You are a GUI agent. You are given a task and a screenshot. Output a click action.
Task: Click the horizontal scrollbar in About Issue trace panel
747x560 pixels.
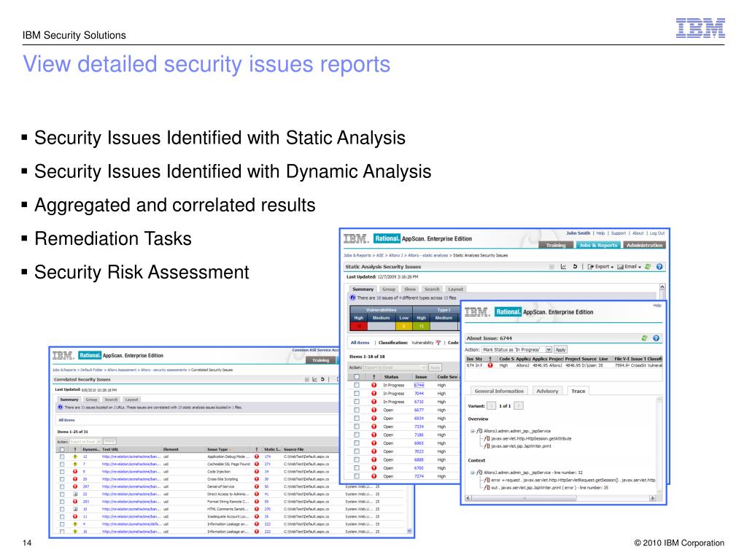(x=560, y=498)
